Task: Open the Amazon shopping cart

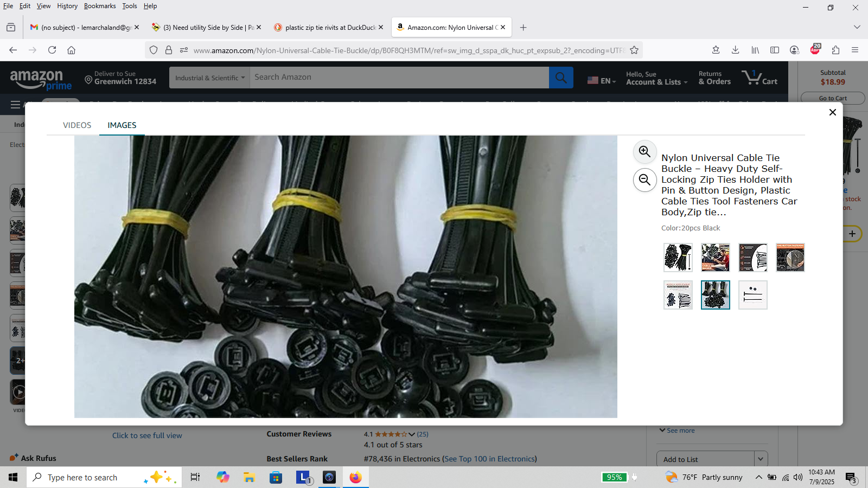Action: pyautogui.click(x=759, y=78)
